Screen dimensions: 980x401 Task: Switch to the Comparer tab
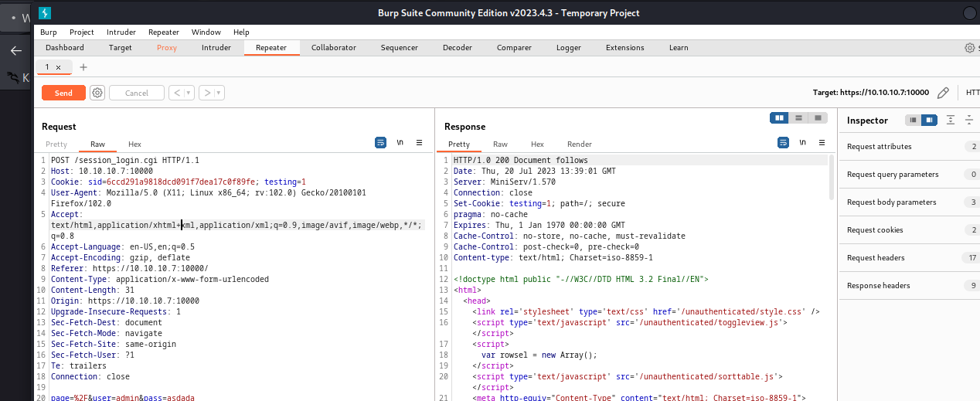point(514,48)
